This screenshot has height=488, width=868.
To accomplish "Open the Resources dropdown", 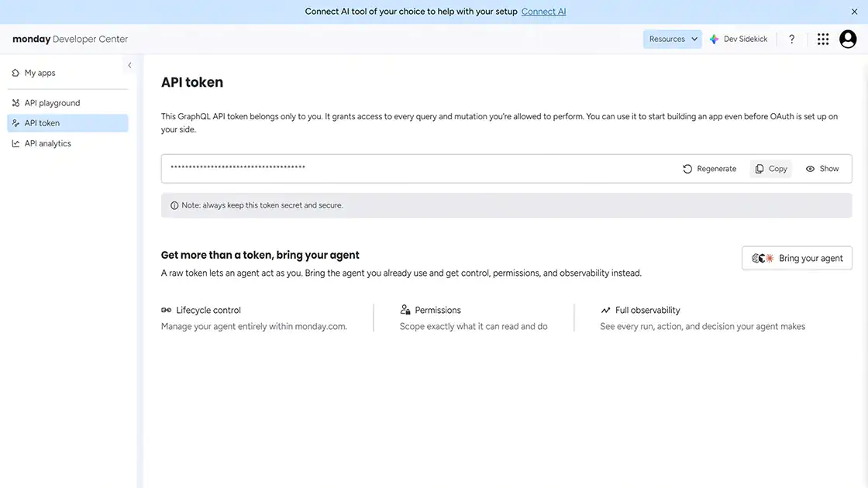I will 672,40.
